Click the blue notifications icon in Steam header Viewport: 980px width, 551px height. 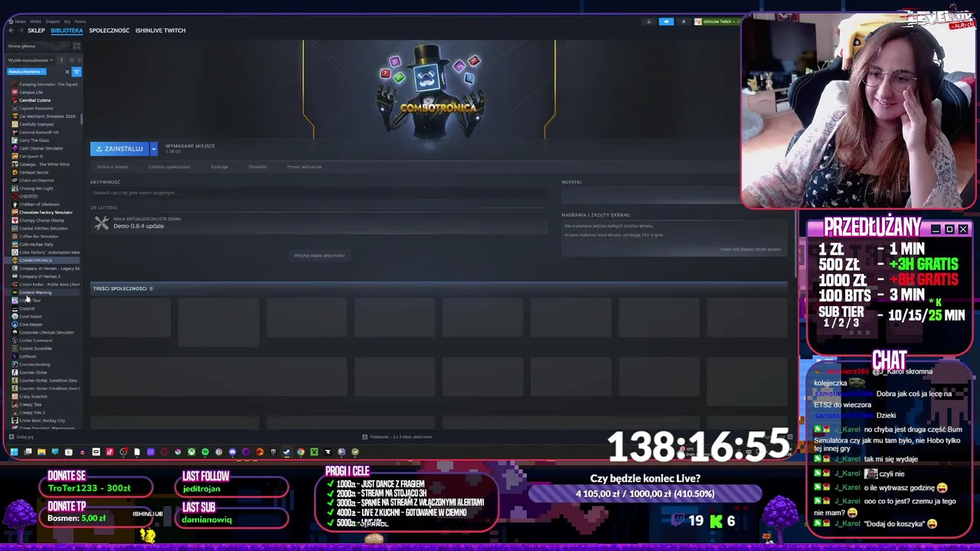pyautogui.click(x=666, y=21)
